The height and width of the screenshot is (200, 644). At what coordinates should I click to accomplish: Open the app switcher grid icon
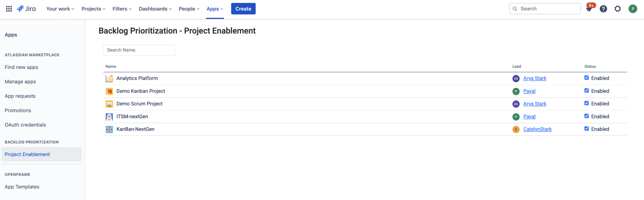tap(9, 9)
